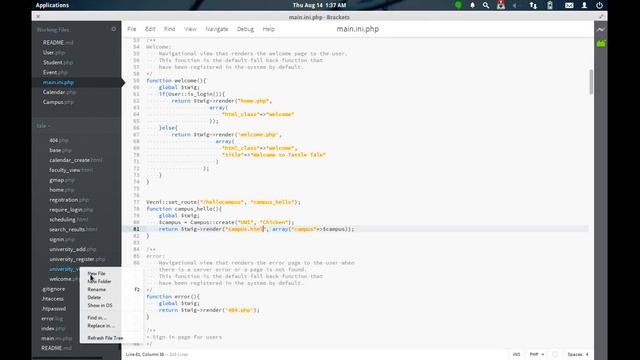The image size is (640, 360).
Task: Open university_add.php in file tree
Action: (x=73, y=249)
